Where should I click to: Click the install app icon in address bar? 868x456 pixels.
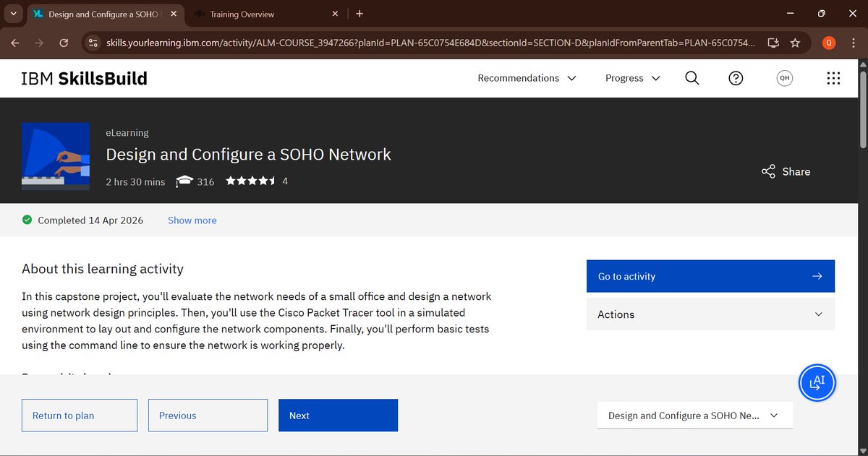pos(773,43)
